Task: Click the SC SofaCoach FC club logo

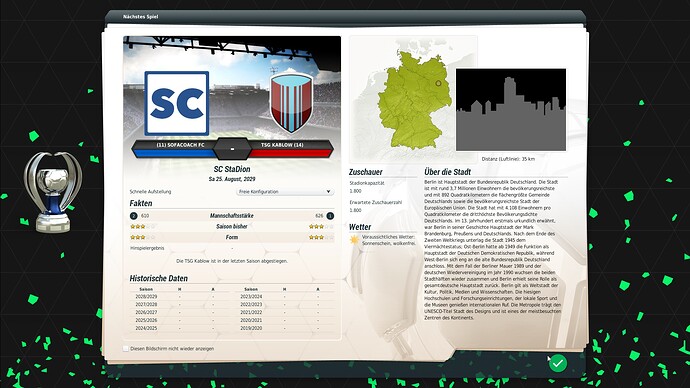Action: (177, 103)
